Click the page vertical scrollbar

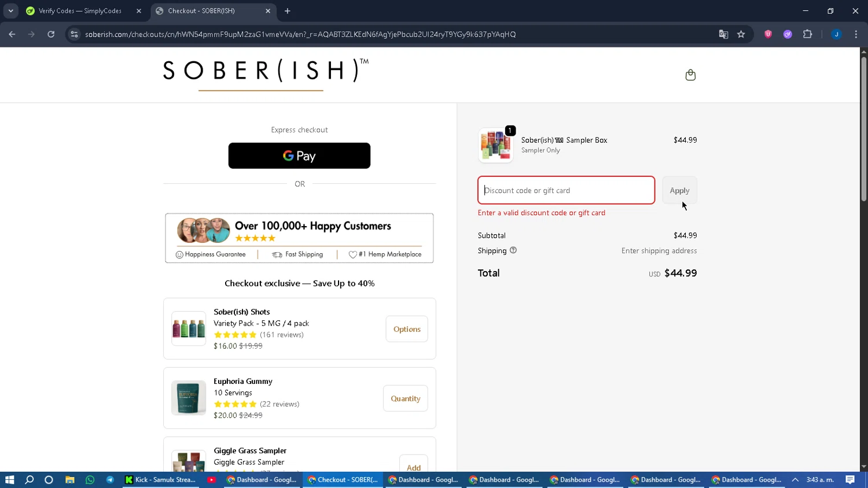[863, 128]
